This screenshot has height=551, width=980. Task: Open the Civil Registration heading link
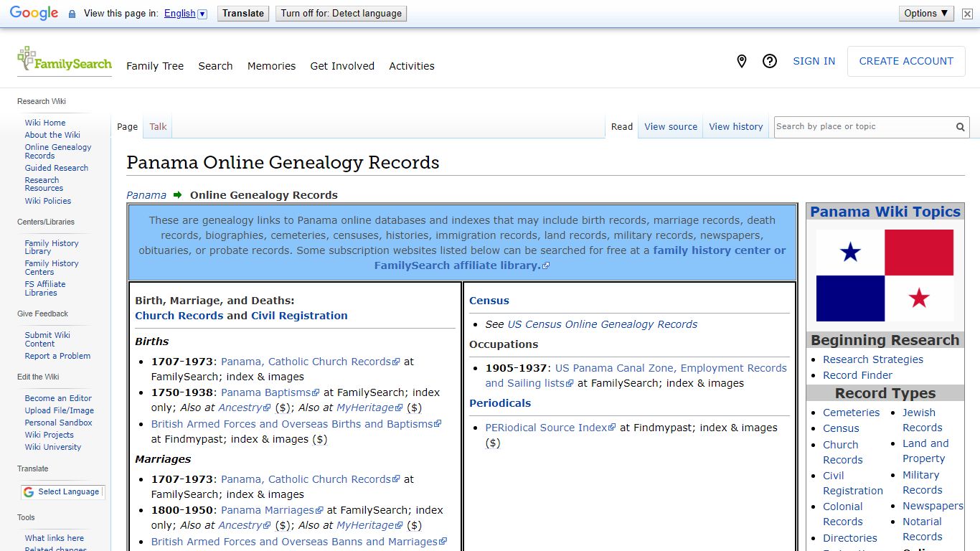(299, 316)
